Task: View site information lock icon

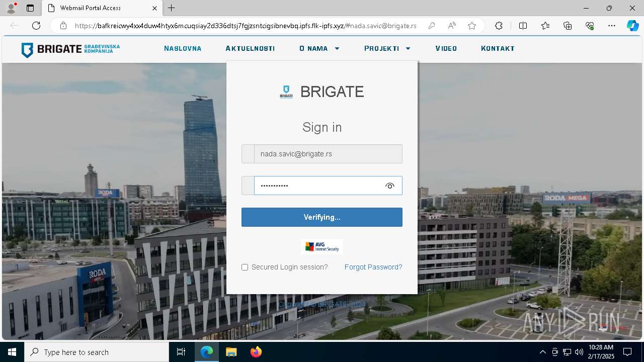Action: click(x=63, y=26)
